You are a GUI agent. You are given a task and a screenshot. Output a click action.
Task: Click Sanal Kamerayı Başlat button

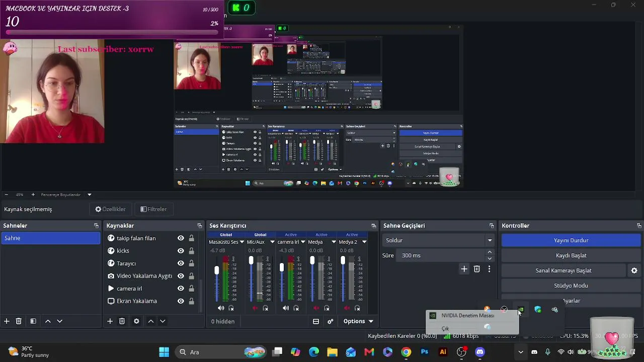coord(563,270)
